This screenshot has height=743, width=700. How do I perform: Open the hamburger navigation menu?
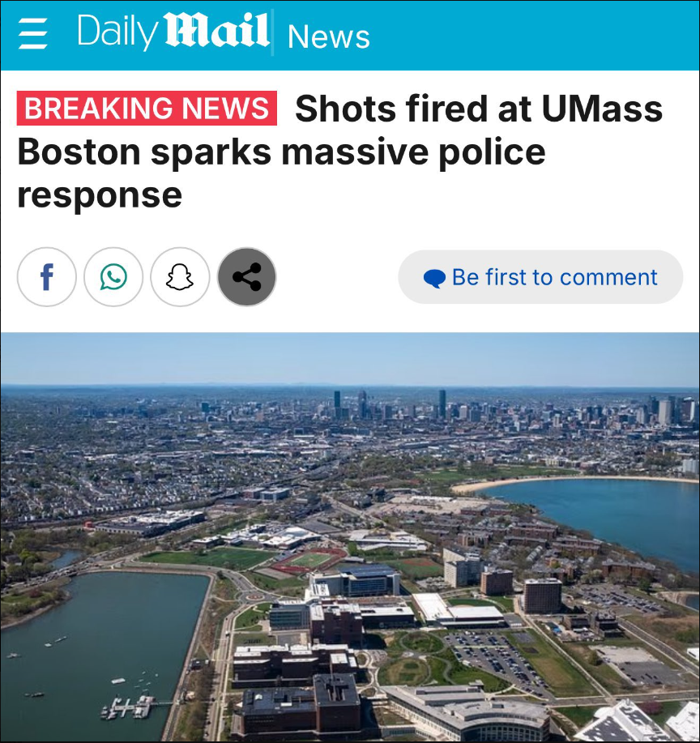[32, 34]
